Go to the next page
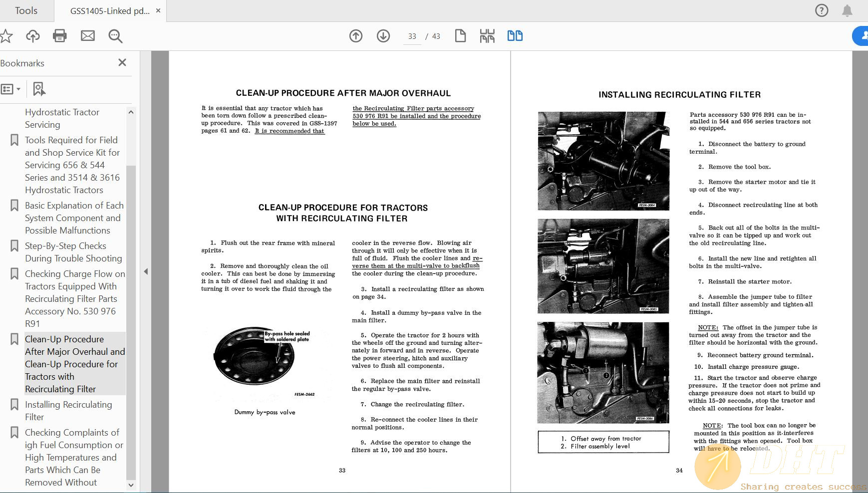 click(383, 36)
